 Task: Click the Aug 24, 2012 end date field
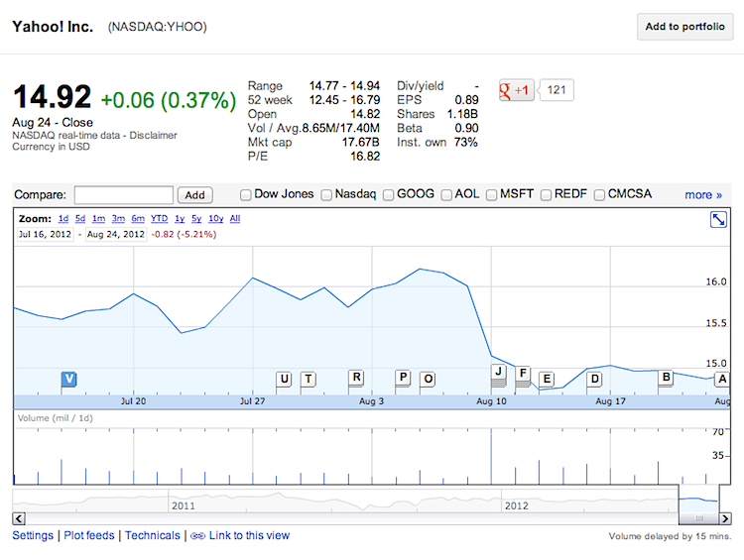(115, 234)
